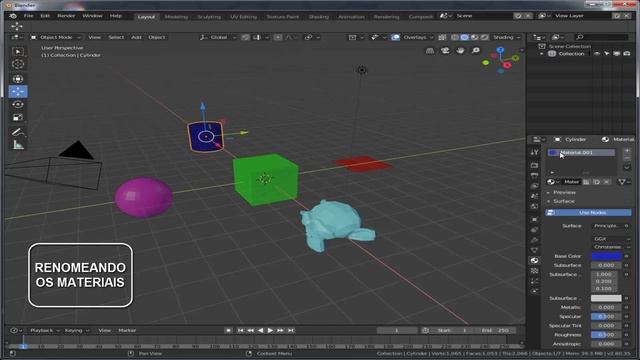Open the Object Mode dropdown

[x=56, y=37]
